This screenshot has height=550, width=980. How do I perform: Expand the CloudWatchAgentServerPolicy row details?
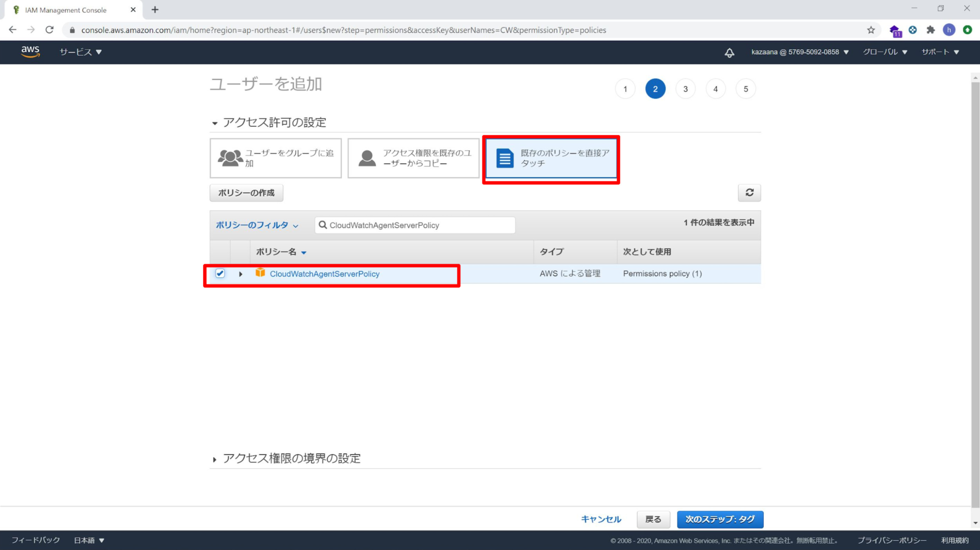click(240, 274)
